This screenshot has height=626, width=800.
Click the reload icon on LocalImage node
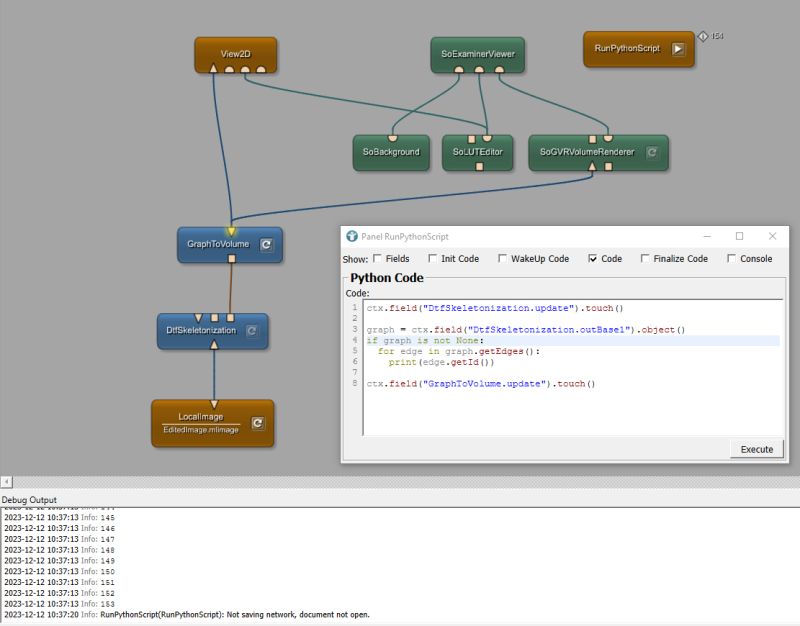point(258,422)
